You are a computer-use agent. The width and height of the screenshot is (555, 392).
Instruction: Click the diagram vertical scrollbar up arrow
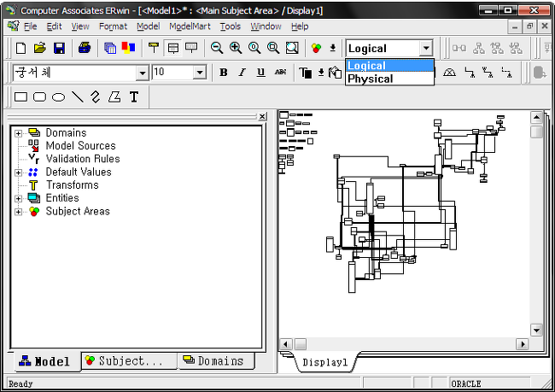[536, 117]
